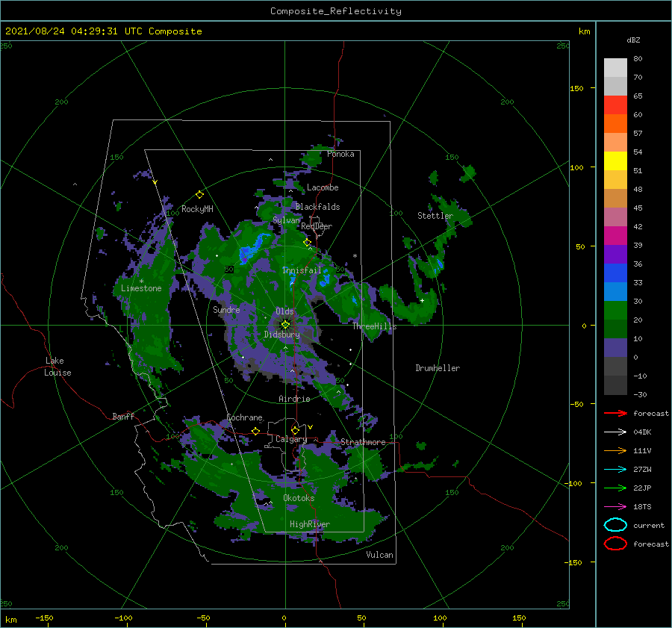672x628 pixels.
Task: Click the yellow station marker in Calgary
Action: pos(295,430)
